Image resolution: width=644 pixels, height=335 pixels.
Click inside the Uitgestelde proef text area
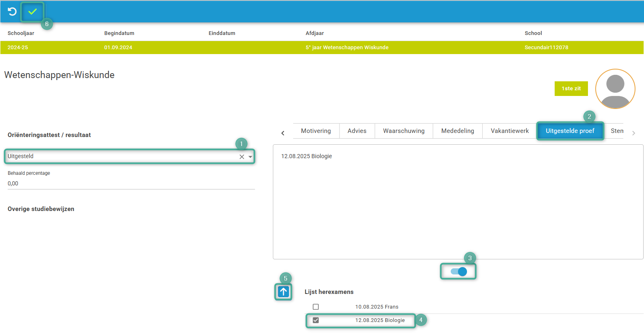point(458,203)
